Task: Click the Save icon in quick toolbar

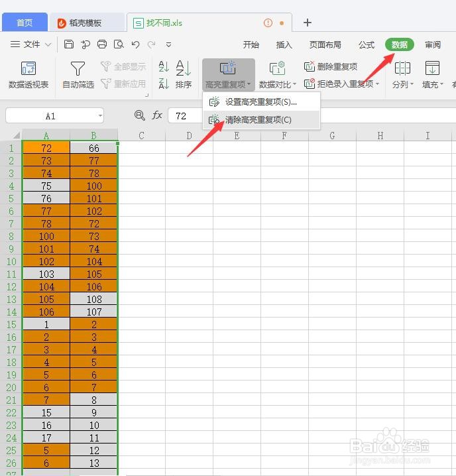Action: (x=69, y=44)
